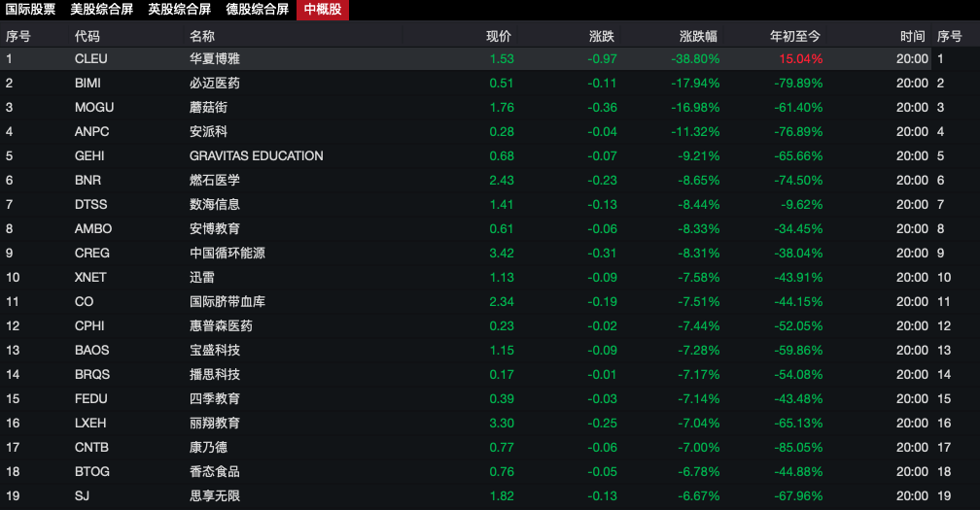The image size is (980, 510).
Task: Click the -79.89% year-to-date value
Action: (798, 83)
